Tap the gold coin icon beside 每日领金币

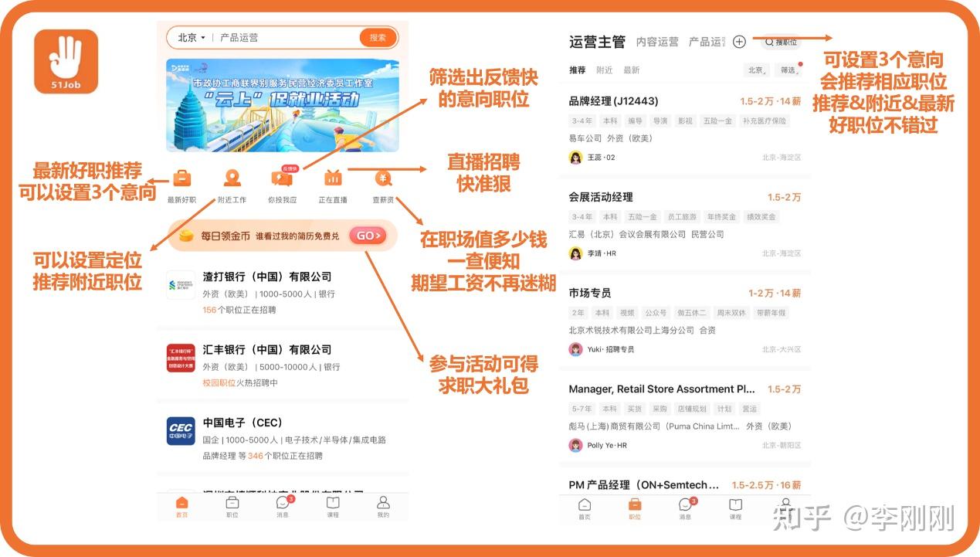coord(186,236)
